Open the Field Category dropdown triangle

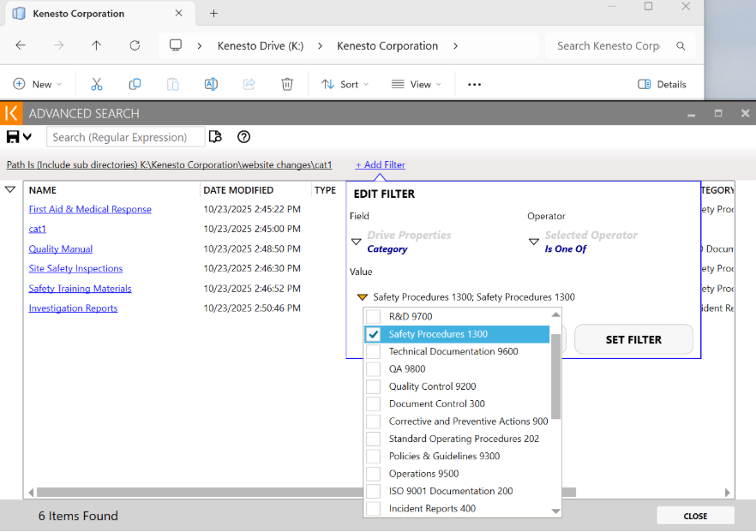tap(357, 242)
